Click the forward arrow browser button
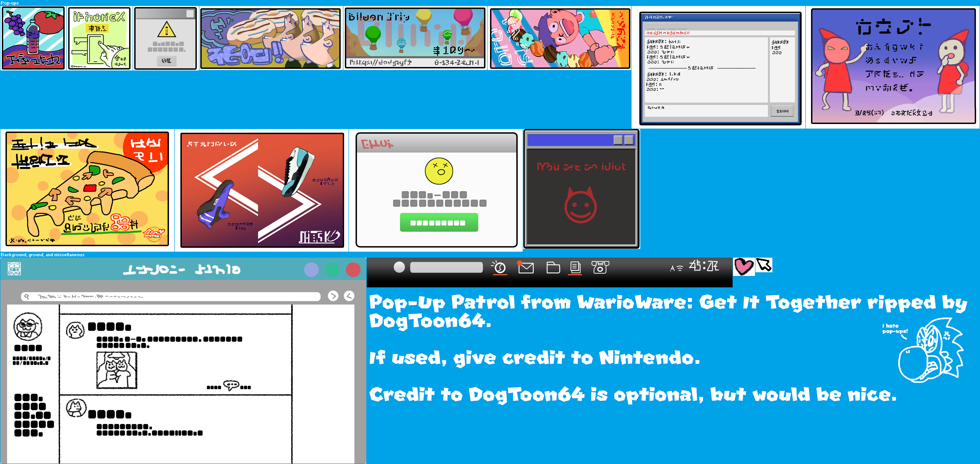The width and height of the screenshot is (980, 464). tap(333, 296)
